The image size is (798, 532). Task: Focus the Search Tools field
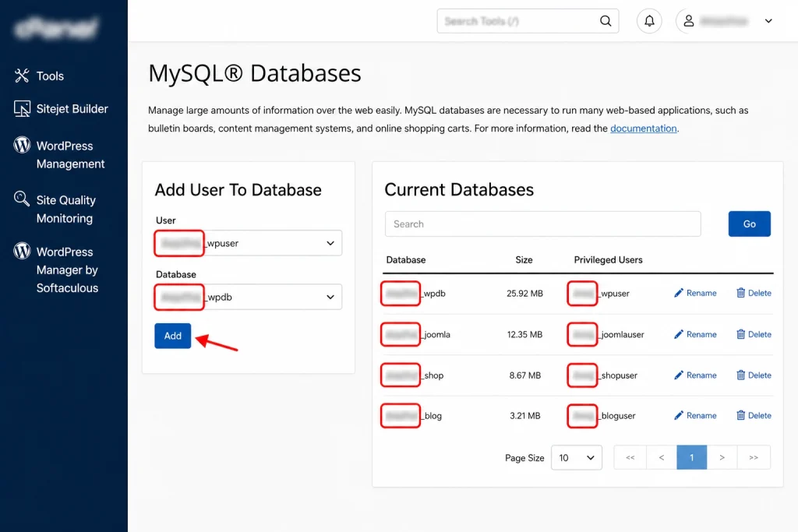pyautogui.click(x=528, y=21)
